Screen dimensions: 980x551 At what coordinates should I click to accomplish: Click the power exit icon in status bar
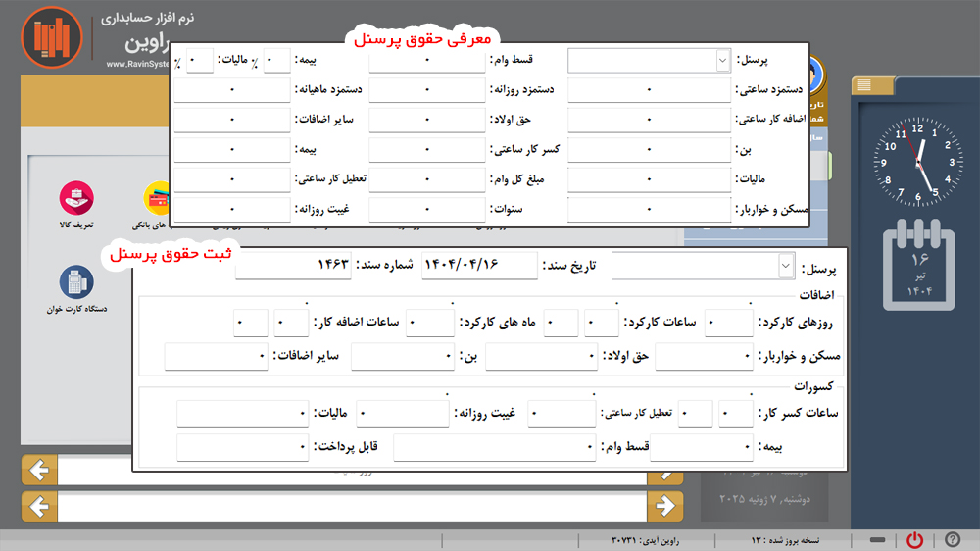click(914, 540)
